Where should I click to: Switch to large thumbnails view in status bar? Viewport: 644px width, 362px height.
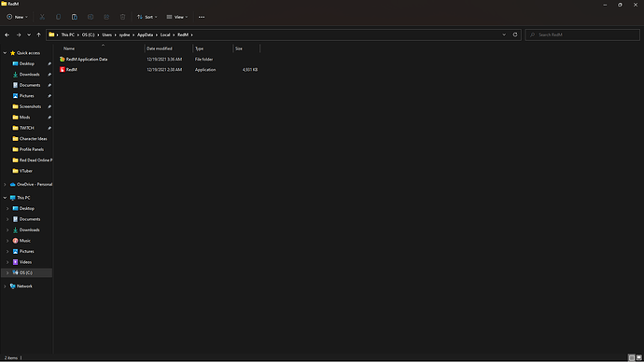pos(638,358)
